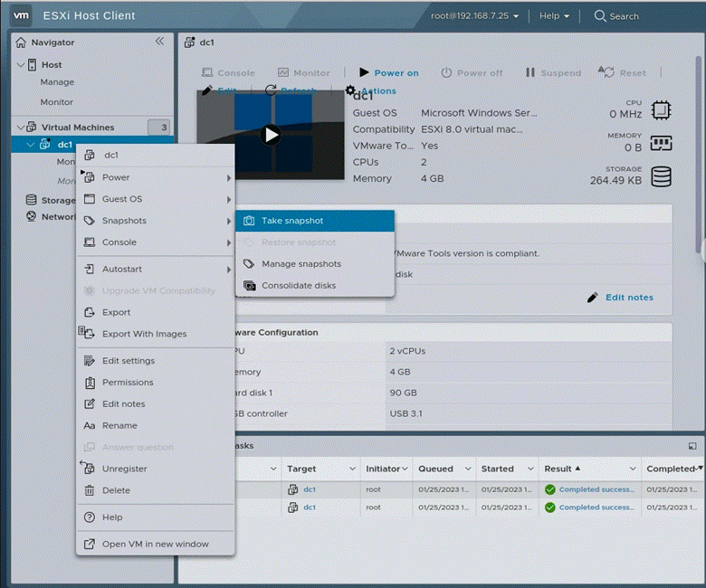Click Monitor under Host in Navigator
Image resolution: width=706 pixels, height=588 pixels.
(x=57, y=102)
